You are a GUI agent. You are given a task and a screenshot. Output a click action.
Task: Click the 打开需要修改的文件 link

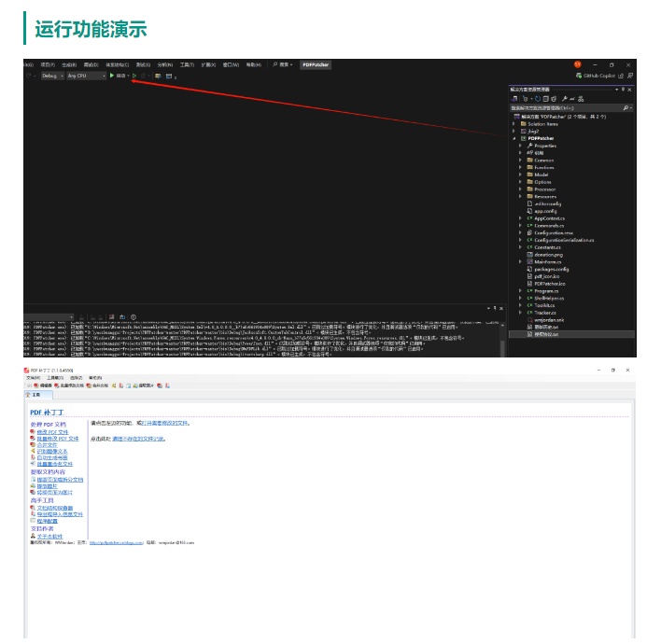point(164,424)
